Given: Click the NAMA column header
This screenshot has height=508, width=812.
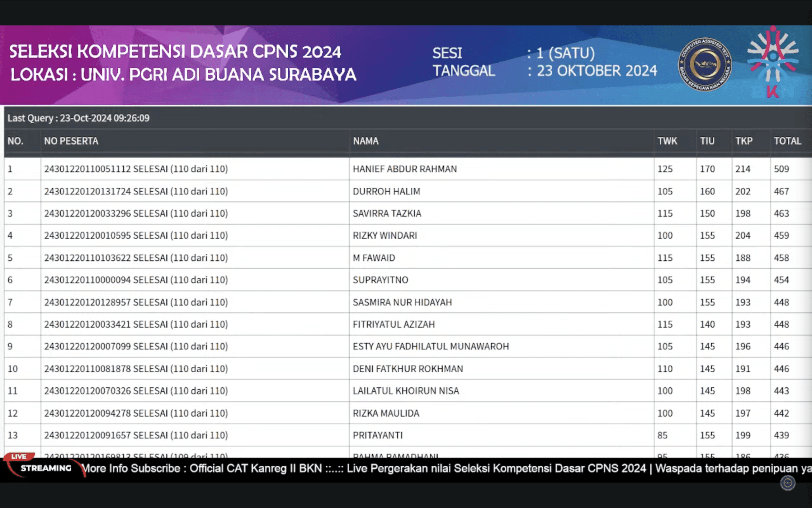Looking at the screenshot, I should click(365, 141).
